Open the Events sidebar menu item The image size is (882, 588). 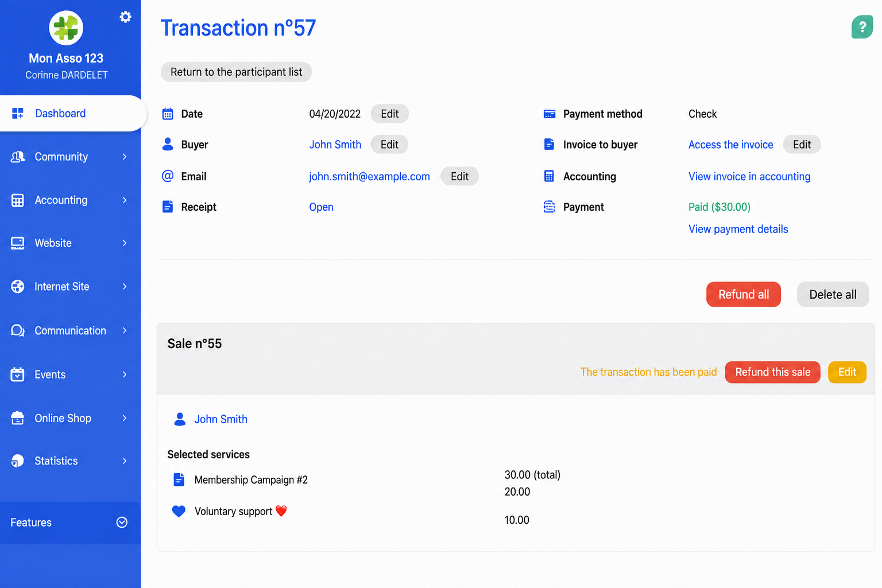(x=70, y=374)
